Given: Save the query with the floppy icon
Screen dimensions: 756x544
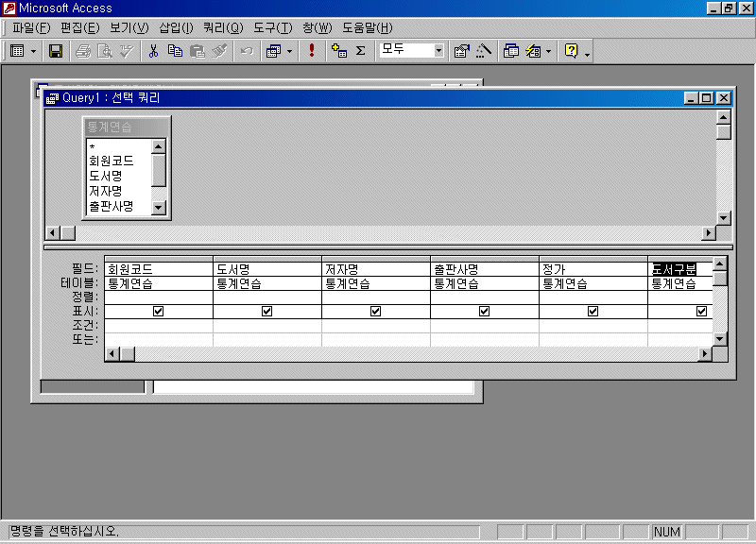Looking at the screenshot, I should [56, 51].
